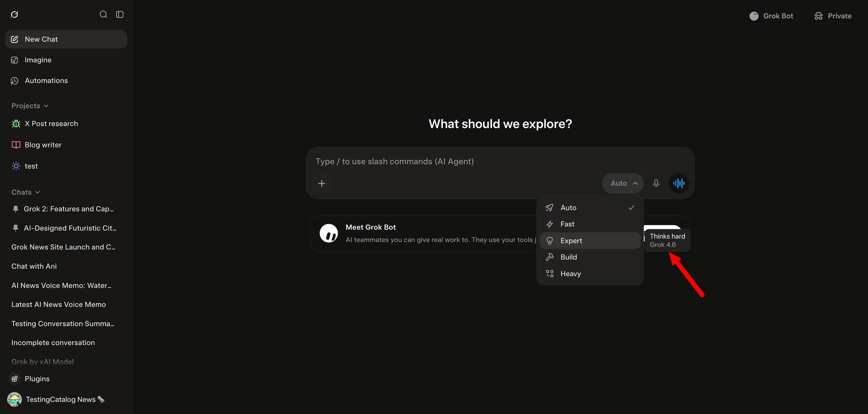Click the Auto rocket icon
The image size is (868, 414).
coord(550,208)
